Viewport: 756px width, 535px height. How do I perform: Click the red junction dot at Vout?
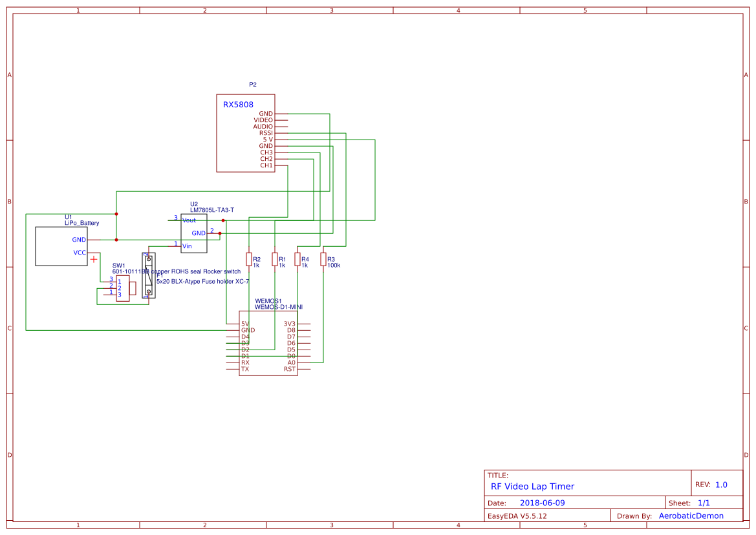click(223, 220)
